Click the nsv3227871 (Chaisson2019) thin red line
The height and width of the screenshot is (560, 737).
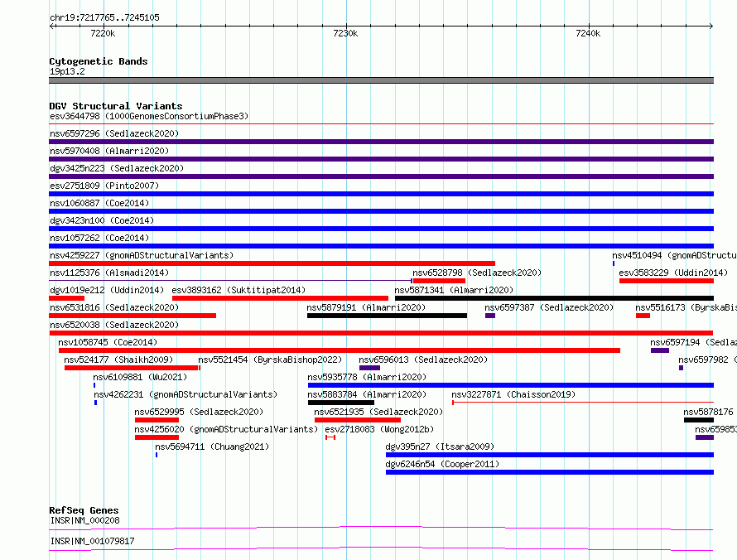tap(583, 403)
